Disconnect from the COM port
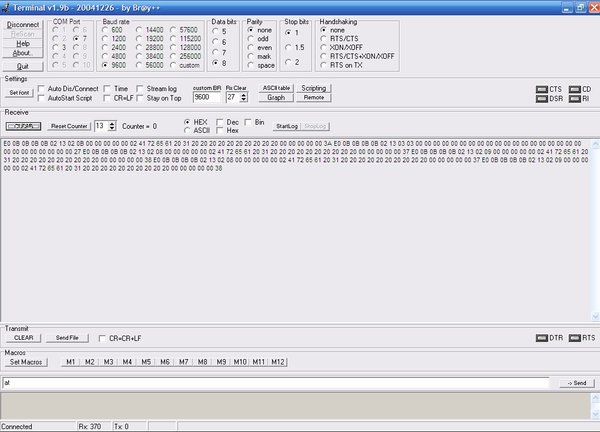The width and height of the screenshot is (600, 432). pos(23,24)
